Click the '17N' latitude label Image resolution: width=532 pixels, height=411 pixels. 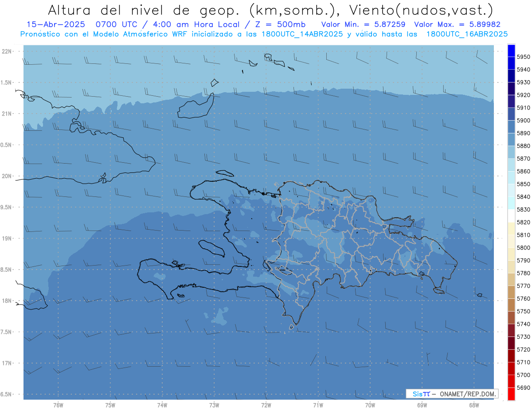tap(6, 363)
